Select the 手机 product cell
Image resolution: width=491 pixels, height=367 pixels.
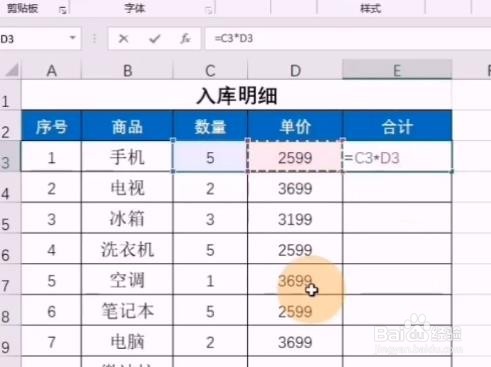[127, 156]
